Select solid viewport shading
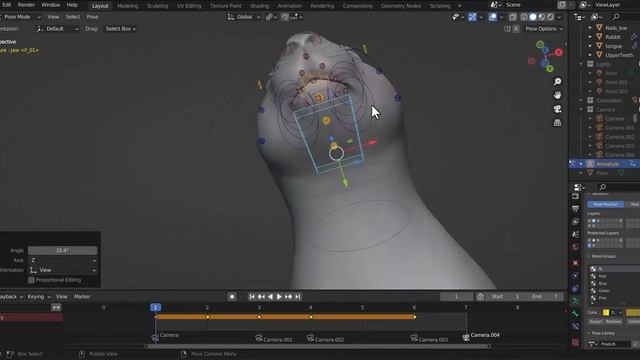 point(533,17)
